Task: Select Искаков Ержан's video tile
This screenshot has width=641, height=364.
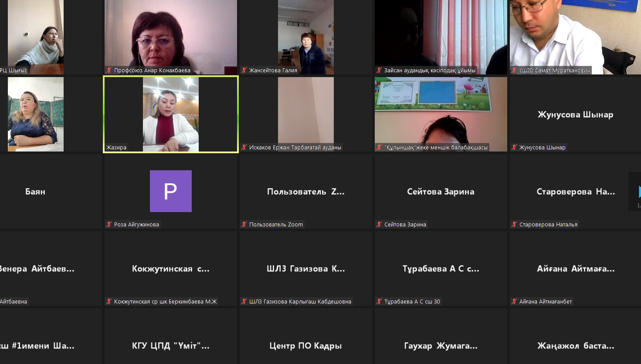Action: (x=306, y=115)
